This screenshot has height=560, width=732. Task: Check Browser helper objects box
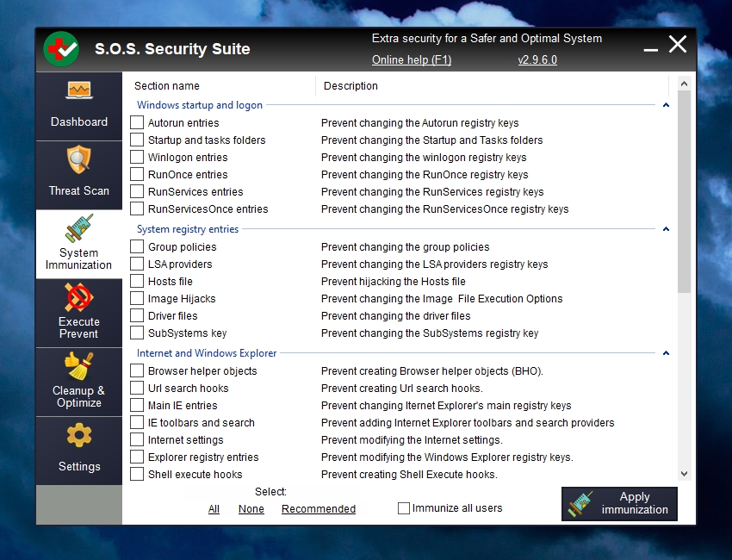pyautogui.click(x=137, y=370)
